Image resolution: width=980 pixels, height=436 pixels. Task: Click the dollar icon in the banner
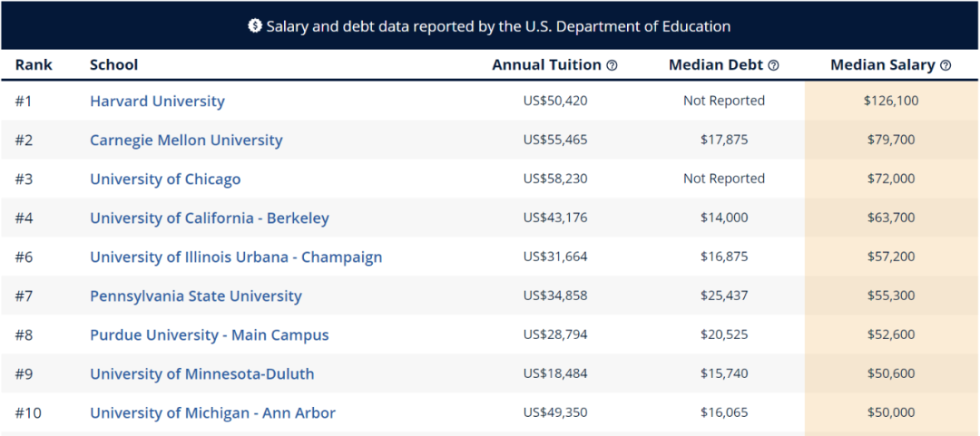pyautogui.click(x=255, y=26)
